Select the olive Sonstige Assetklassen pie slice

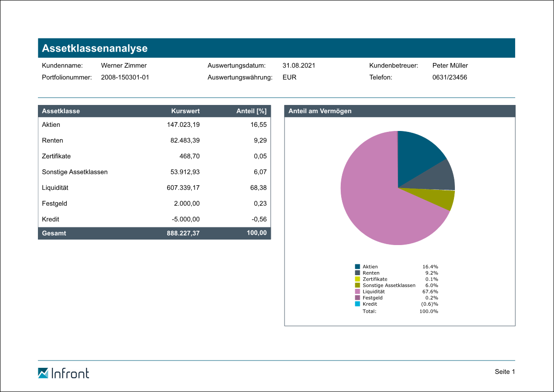(441, 199)
